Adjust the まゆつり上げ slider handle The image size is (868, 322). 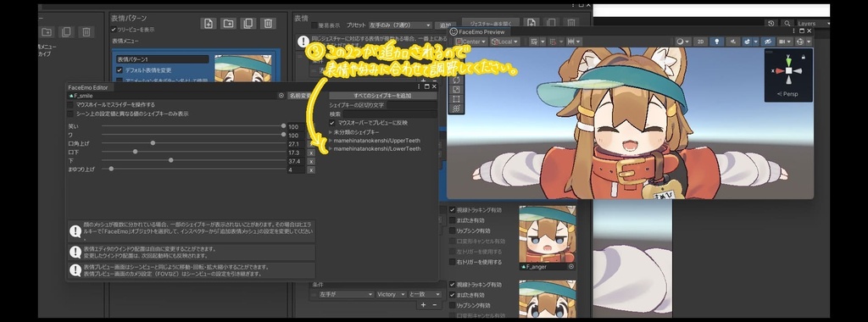coord(111,169)
